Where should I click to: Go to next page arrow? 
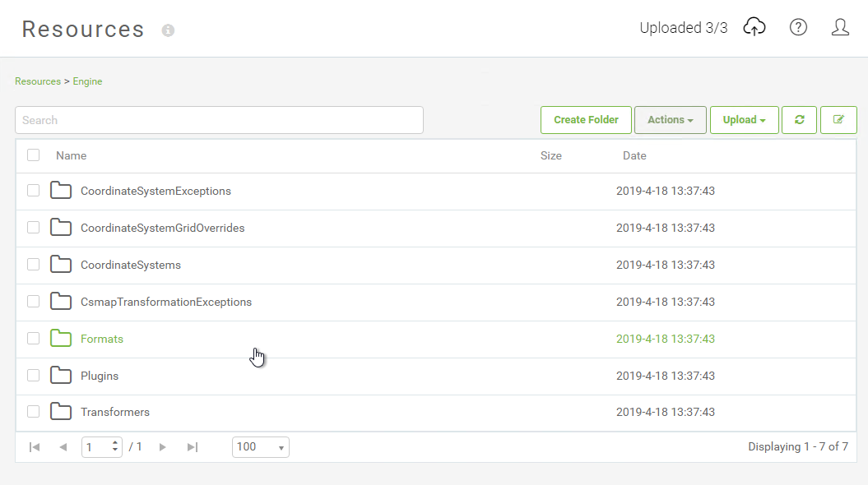(162, 447)
